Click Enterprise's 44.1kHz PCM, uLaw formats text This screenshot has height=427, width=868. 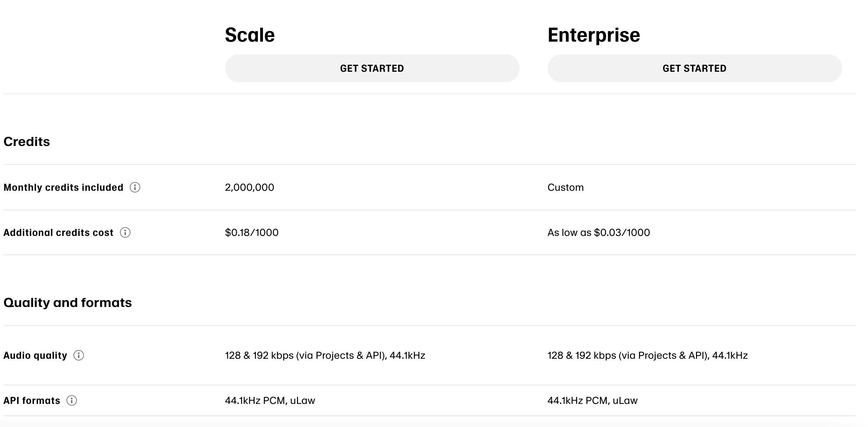tap(592, 401)
